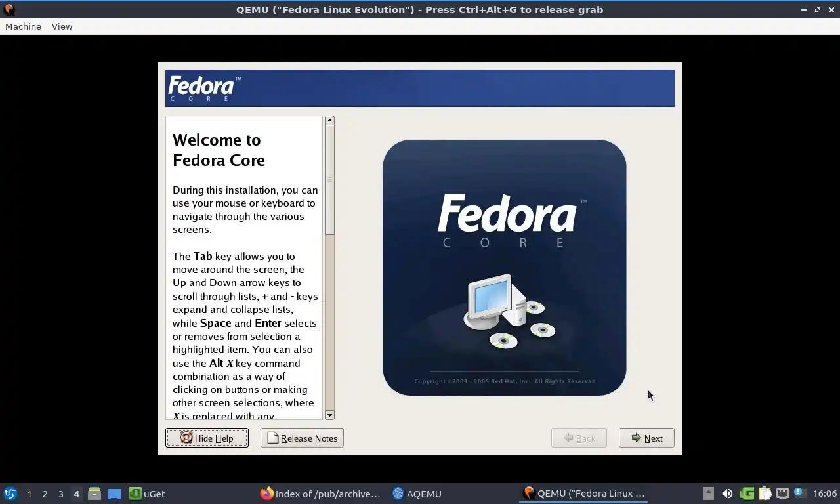This screenshot has height=504, width=840.
Task: Click the help panel scrollbar thumb
Action: coord(329,180)
